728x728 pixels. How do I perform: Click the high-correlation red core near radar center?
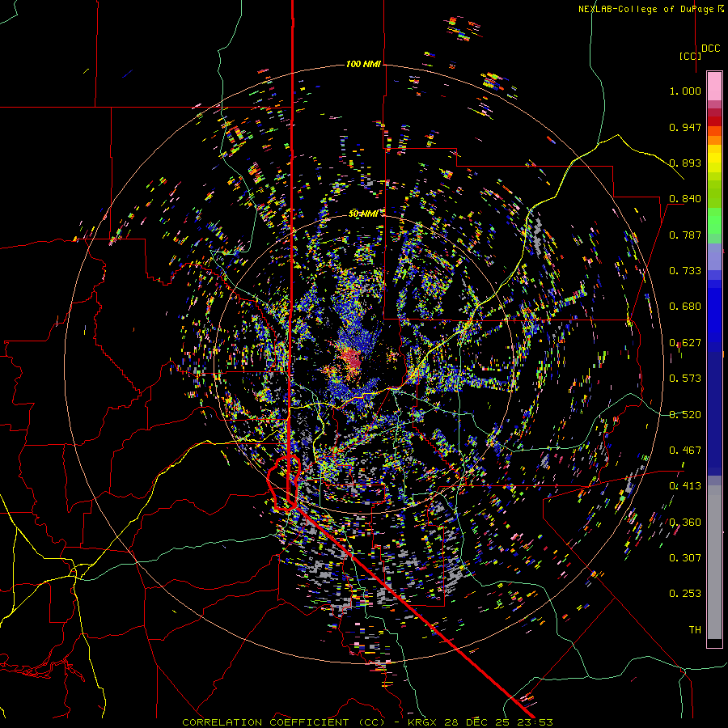click(351, 358)
